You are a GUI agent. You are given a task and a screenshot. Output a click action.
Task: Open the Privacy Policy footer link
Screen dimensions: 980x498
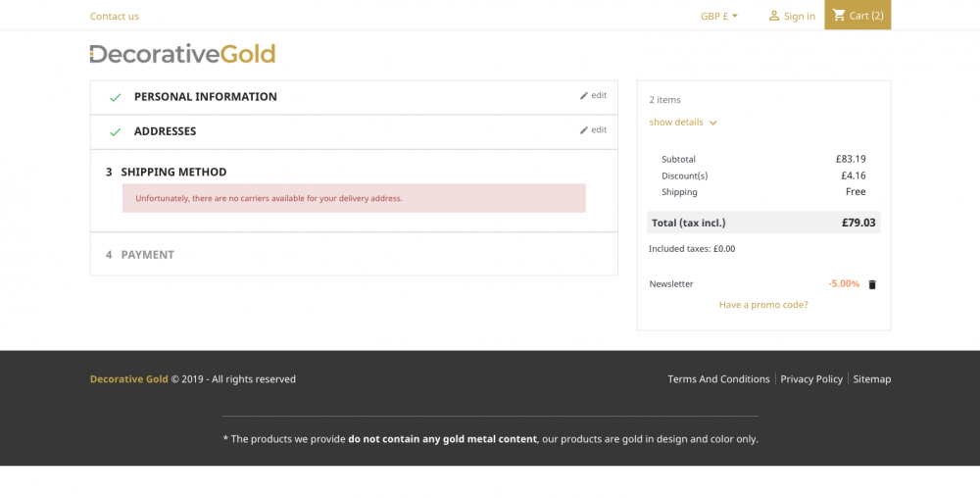click(x=811, y=379)
